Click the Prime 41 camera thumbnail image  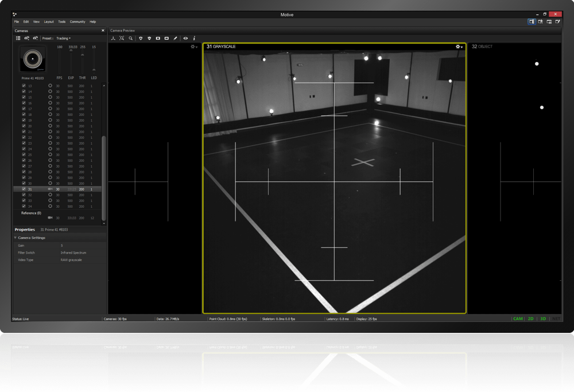coord(32,60)
